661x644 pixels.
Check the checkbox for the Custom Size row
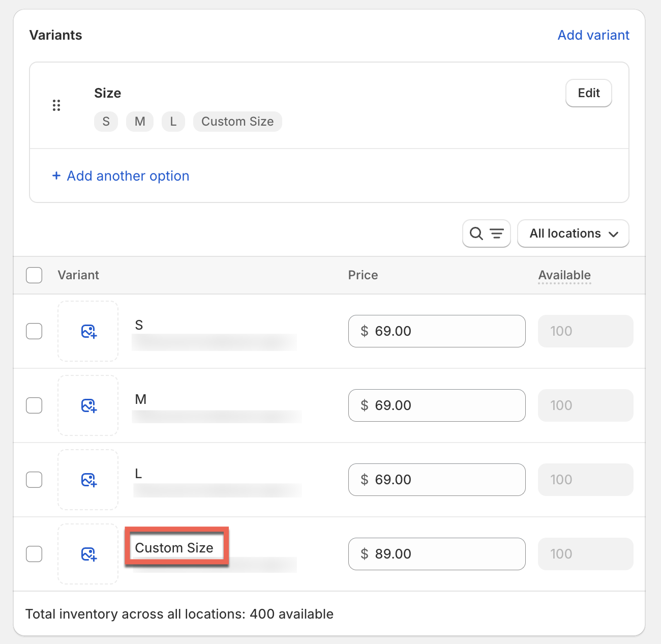34,554
